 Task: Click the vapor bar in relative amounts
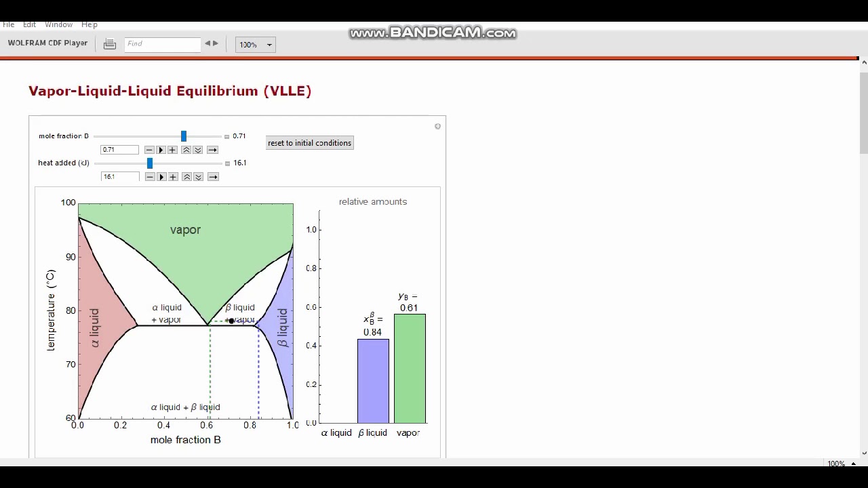(x=410, y=369)
